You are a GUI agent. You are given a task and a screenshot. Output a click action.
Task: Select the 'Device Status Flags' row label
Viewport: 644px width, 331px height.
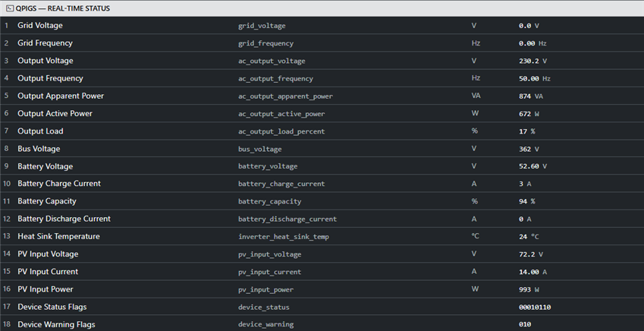pos(52,307)
